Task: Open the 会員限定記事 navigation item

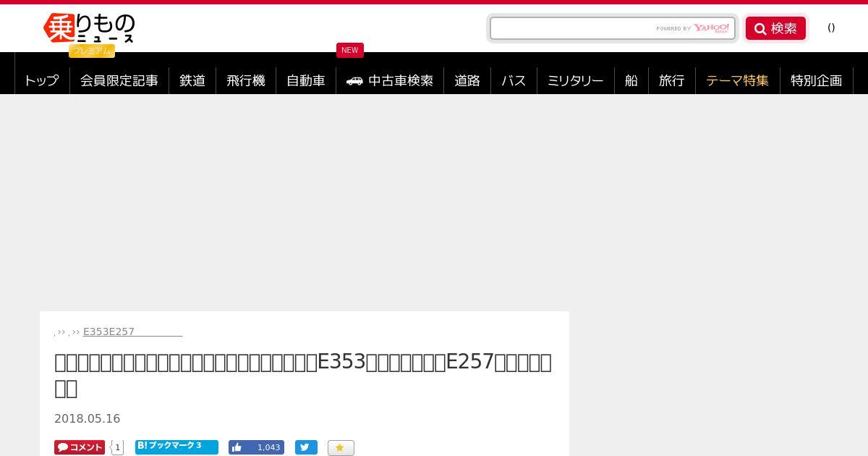Action: [119, 80]
